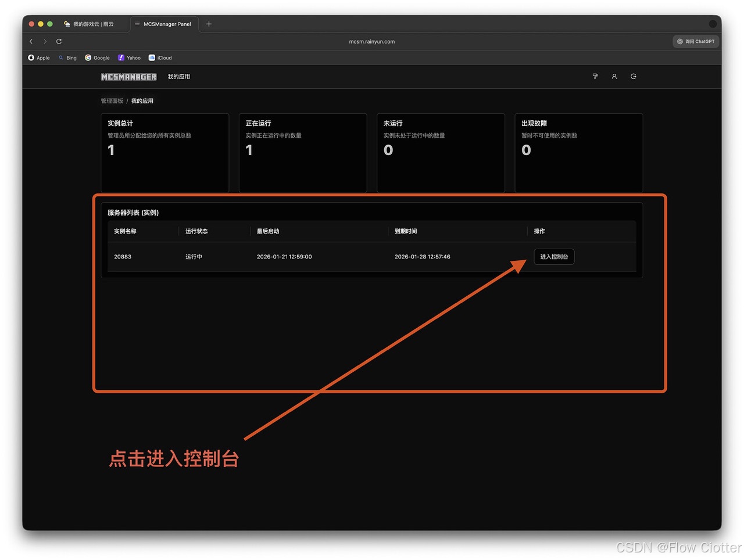Screen dimensions: 744x560
Task: Open the Apple bookmark
Action: point(39,58)
